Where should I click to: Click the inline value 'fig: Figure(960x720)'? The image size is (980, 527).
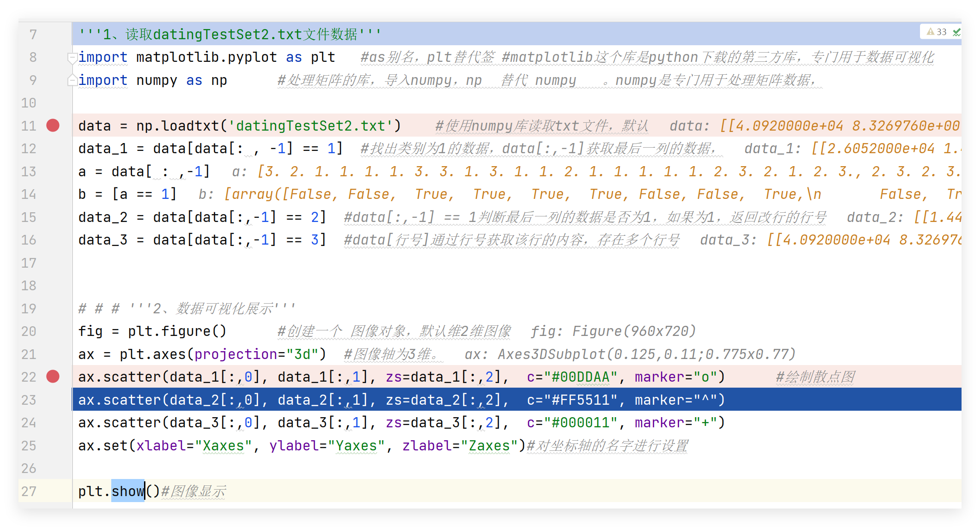pos(613,331)
